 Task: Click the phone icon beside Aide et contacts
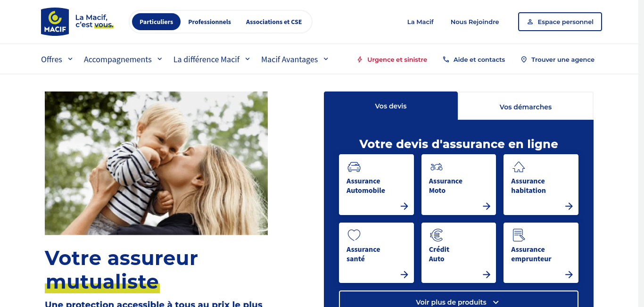pos(446,60)
